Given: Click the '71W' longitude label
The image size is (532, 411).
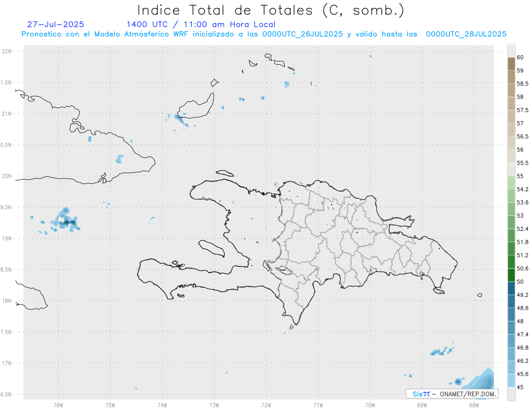Looking at the screenshot, I should (x=318, y=405).
